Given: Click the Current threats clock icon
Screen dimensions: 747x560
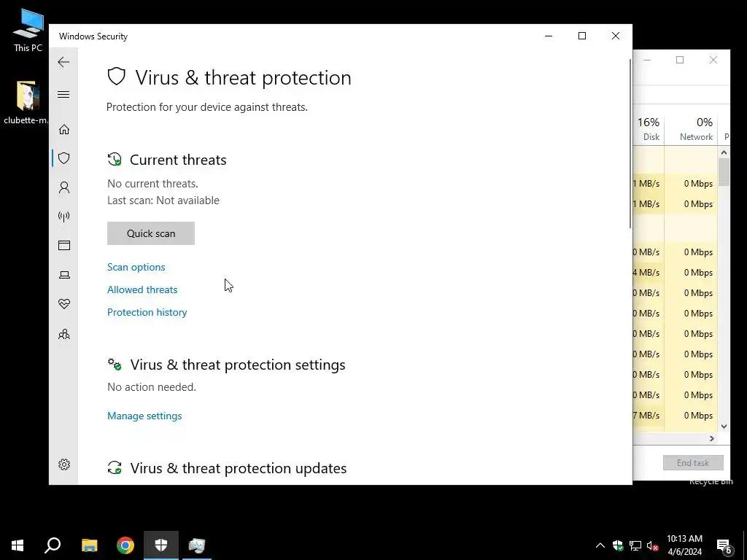Looking at the screenshot, I should click(x=115, y=160).
